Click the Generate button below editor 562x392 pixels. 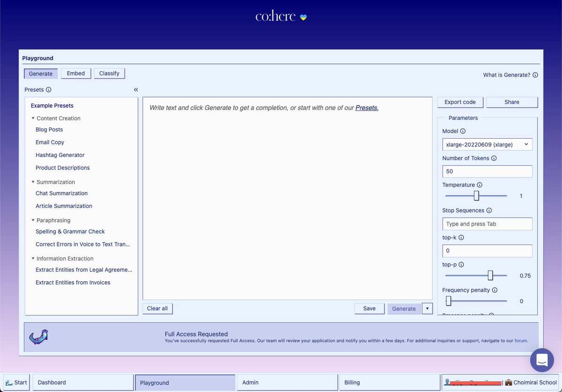[404, 309]
